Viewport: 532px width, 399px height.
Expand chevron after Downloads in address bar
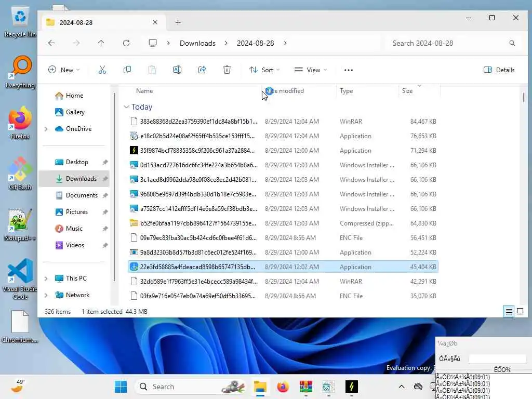click(x=226, y=43)
